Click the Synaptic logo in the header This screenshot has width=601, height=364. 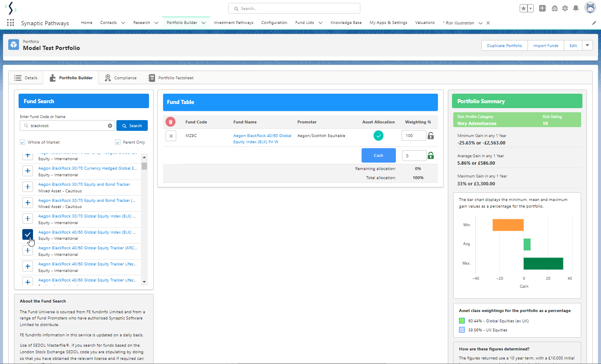11,8
